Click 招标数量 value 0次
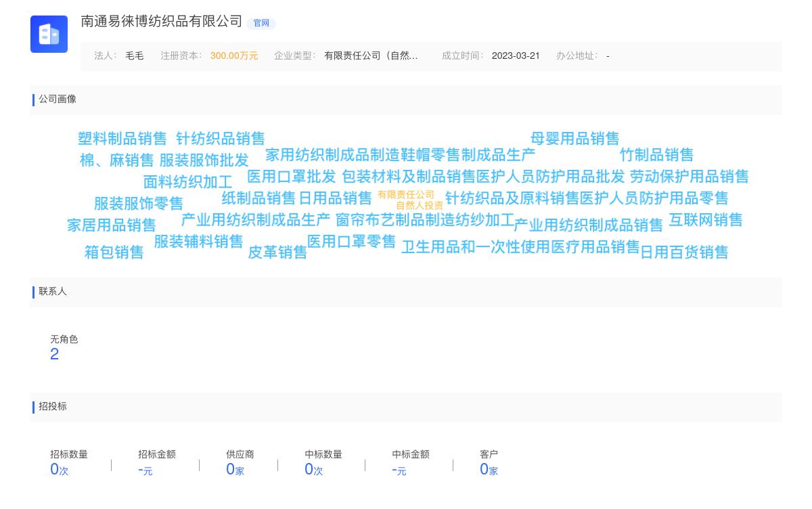Screen dimensions: 812x509 (60, 470)
